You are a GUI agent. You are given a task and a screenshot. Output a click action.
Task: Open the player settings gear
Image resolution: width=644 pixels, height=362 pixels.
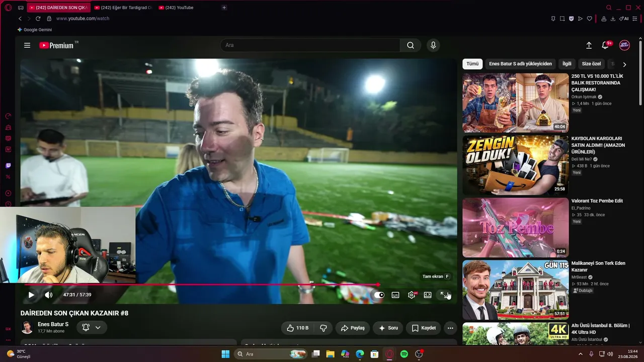(412, 295)
